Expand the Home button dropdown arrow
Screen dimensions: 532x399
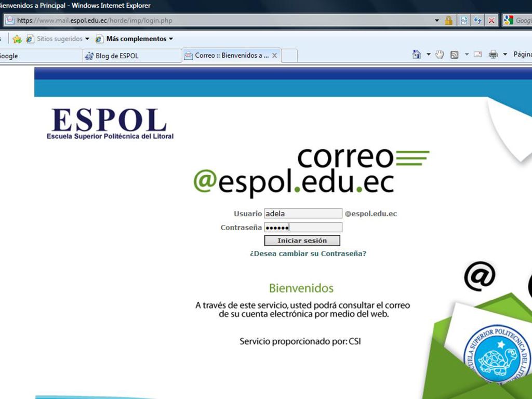[429, 54]
